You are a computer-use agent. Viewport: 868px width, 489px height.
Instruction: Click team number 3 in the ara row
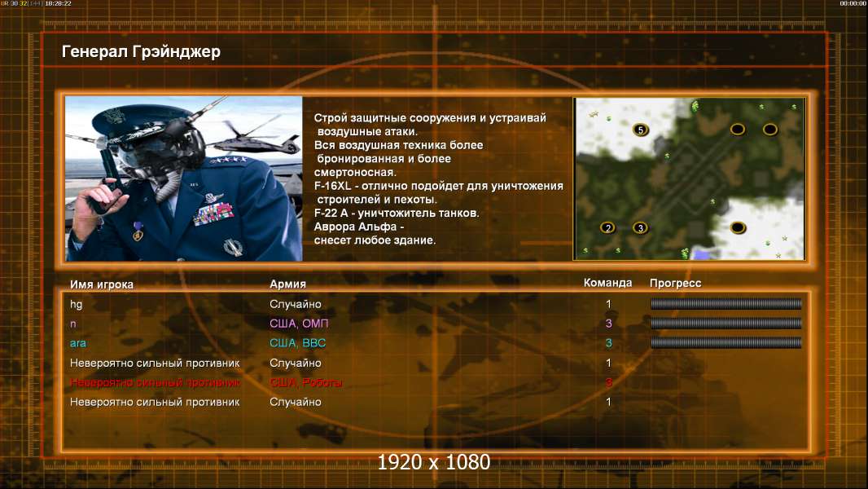pyautogui.click(x=608, y=343)
